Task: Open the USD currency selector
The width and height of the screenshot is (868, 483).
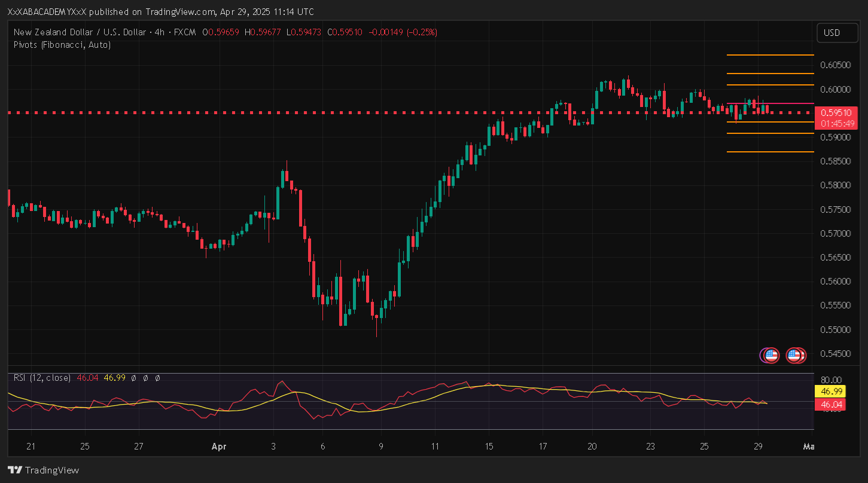Action: pyautogui.click(x=832, y=33)
